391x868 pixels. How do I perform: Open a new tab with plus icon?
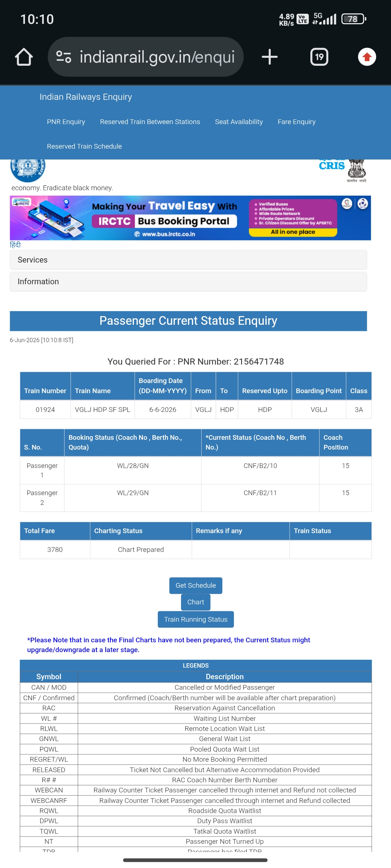point(269,57)
